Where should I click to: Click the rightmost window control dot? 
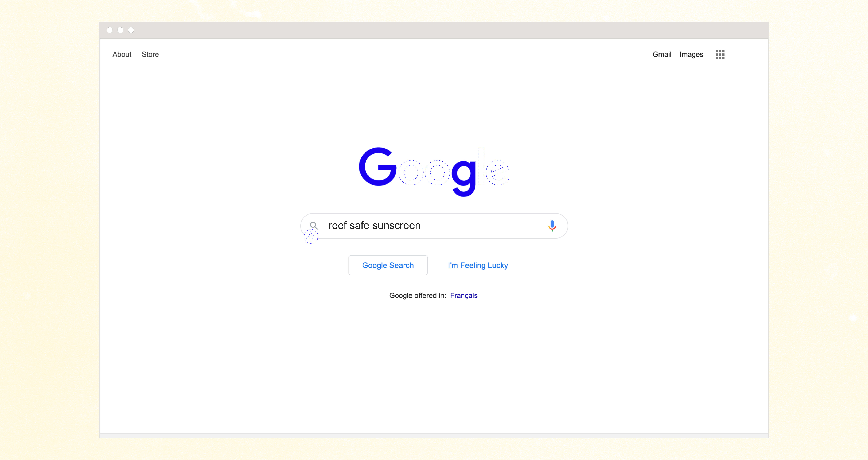[131, 30]
